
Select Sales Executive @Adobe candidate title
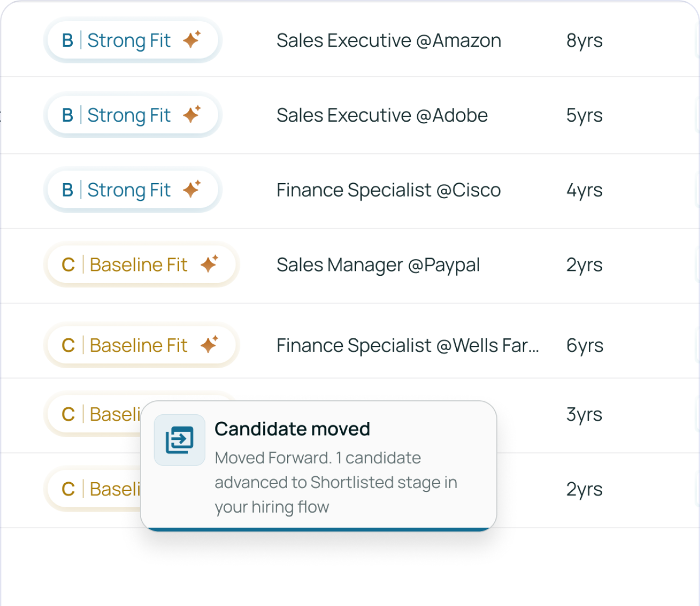382,116
